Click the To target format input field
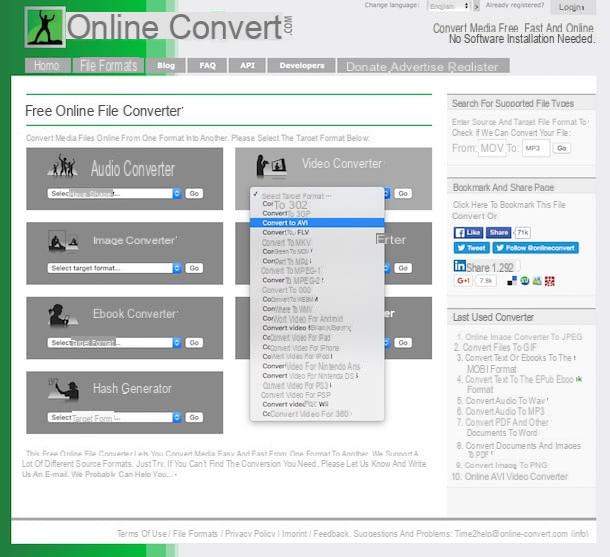This screenshot has height=557, width=610. coord(536,148)
